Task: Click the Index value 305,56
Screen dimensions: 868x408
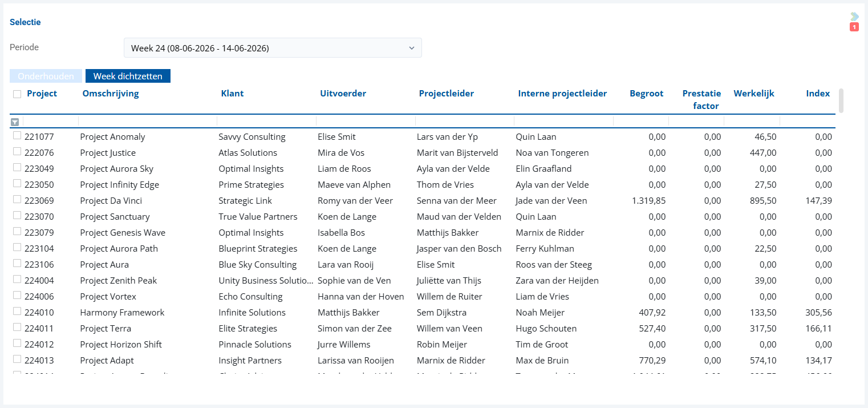Action: (819, 313)
